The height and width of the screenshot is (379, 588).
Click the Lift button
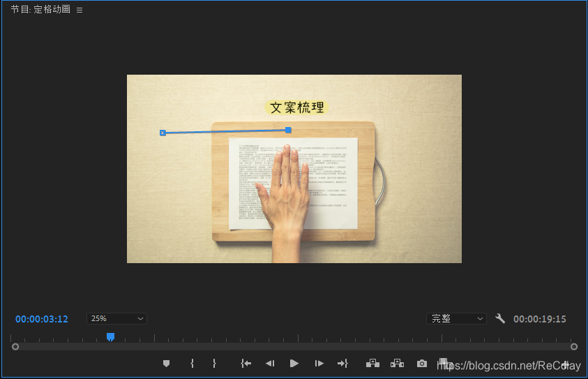[372, 363]
